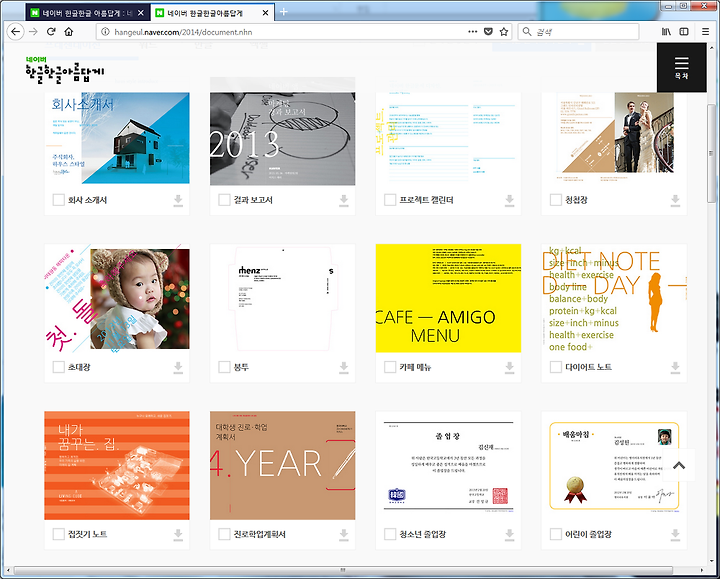This screenshot has height=579, width=720.
Task: Close the active browser tab
Action: point(265,13)
